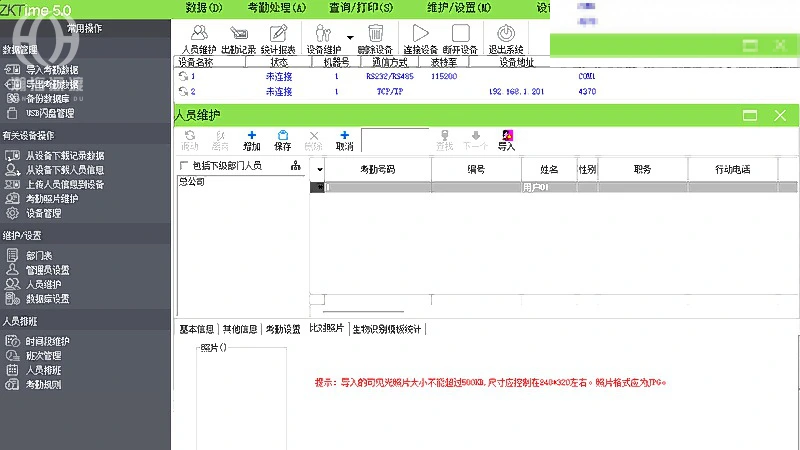Switch to 考勤设置 tab

pyautogui.click(x=283, y=329)
